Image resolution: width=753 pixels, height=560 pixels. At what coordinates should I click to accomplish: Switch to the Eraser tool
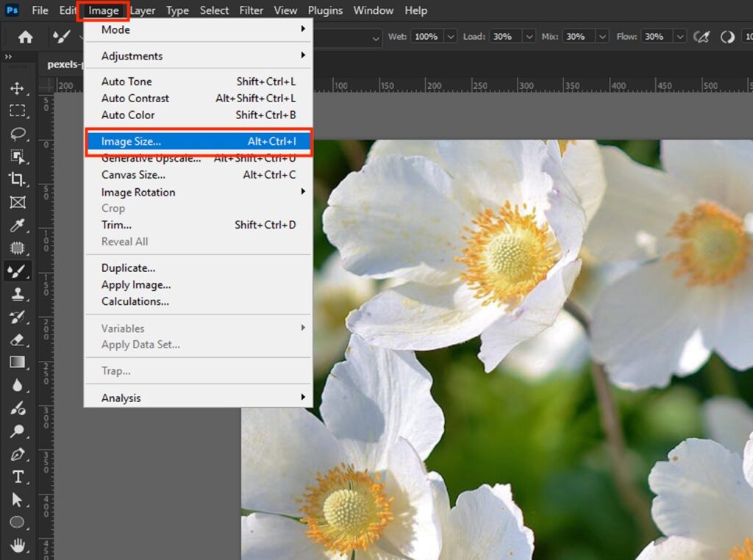click(x=18, y=340)
